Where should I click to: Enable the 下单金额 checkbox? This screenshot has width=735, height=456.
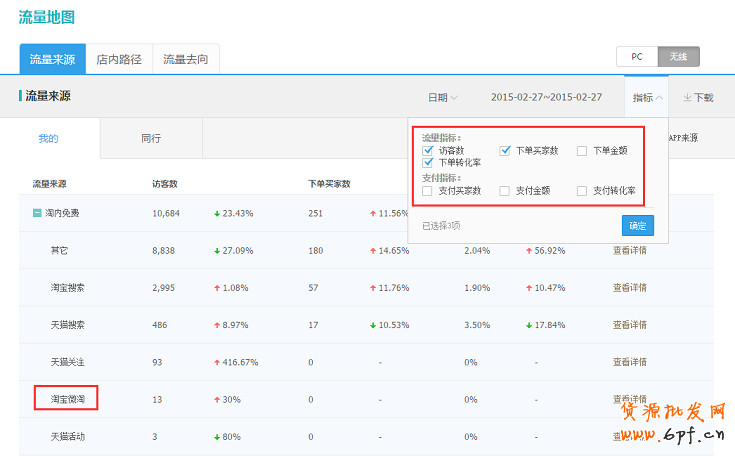pyautogui.click(x=582, y=150)
